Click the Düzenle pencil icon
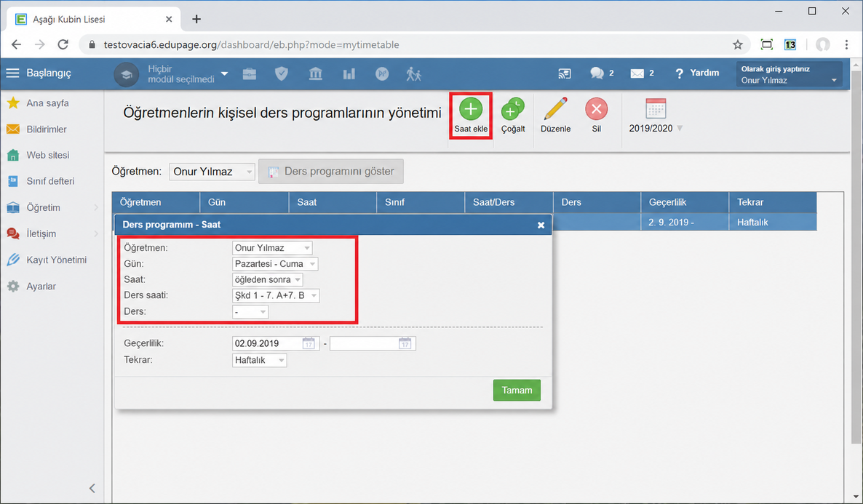The height and width of the screenshot is (504, 863). pyautogui.click(x=555, y=109)
